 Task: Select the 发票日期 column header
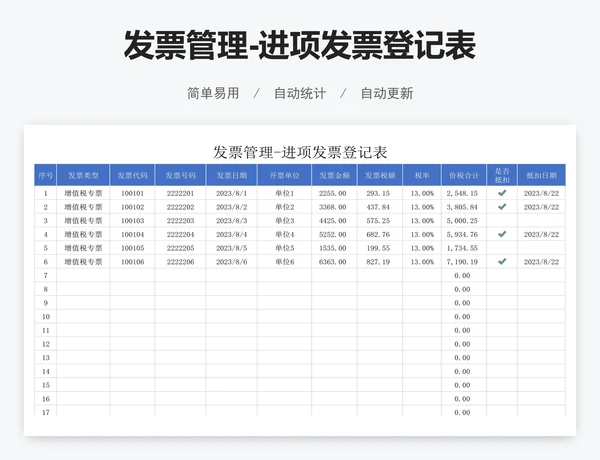232,175
